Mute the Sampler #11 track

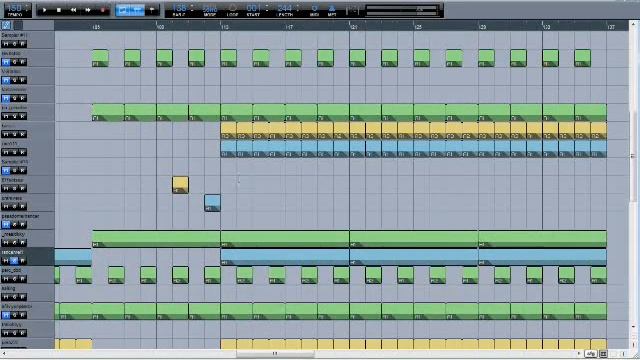coord(6,44)
